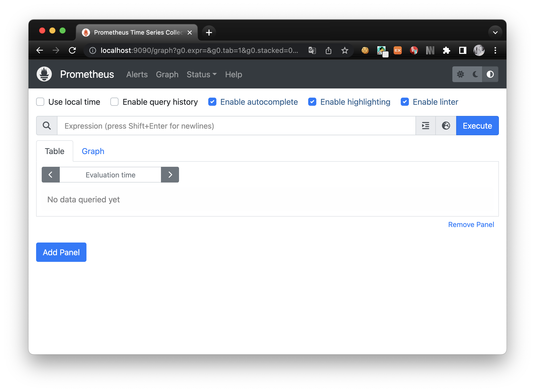Viewport: 535px width, 392px height.
Task: Switch to dark theme moon icon
Action: (475, 74)
